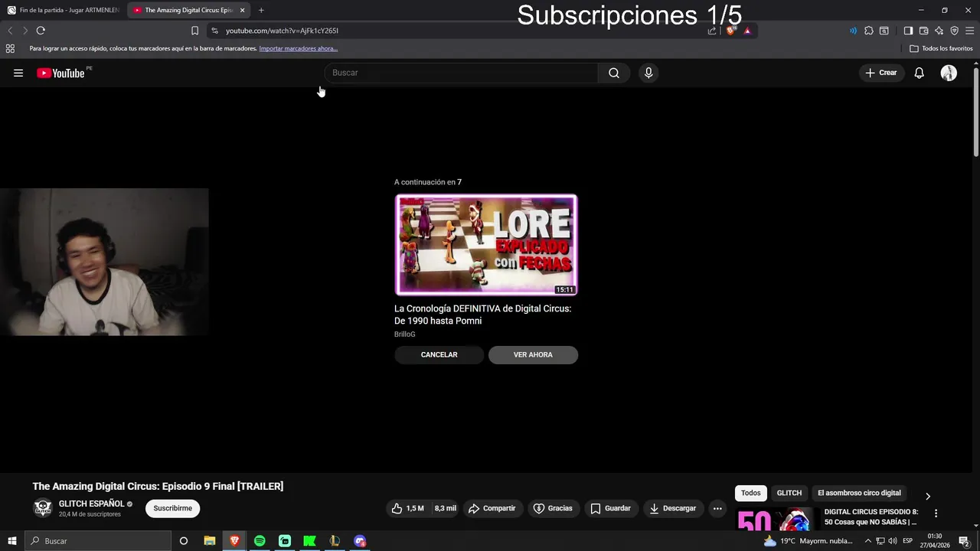Open the Brave Shields lion icon
This screenshot has width=980, height=551.
click(730, 31)
